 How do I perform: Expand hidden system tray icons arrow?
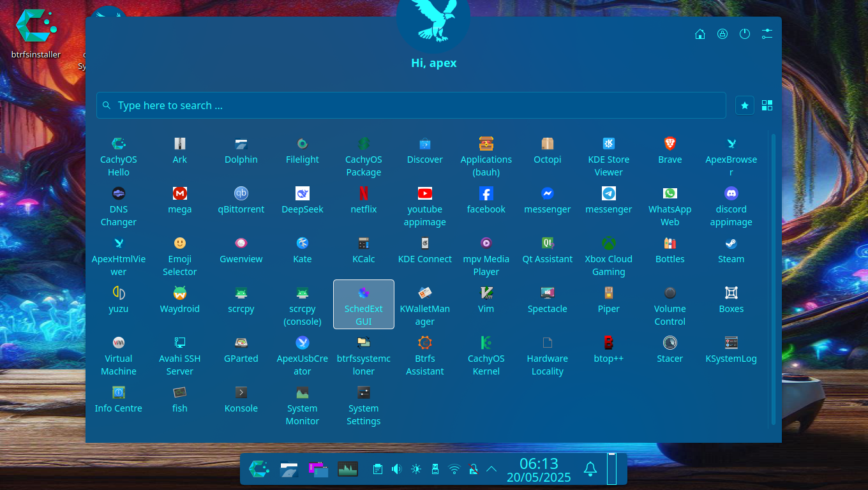point(491,469)
